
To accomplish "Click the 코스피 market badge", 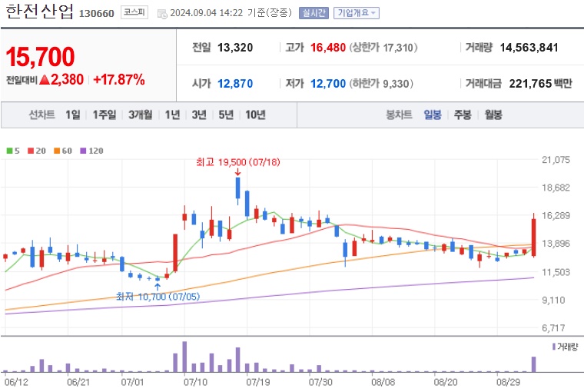I will point(134,12).
